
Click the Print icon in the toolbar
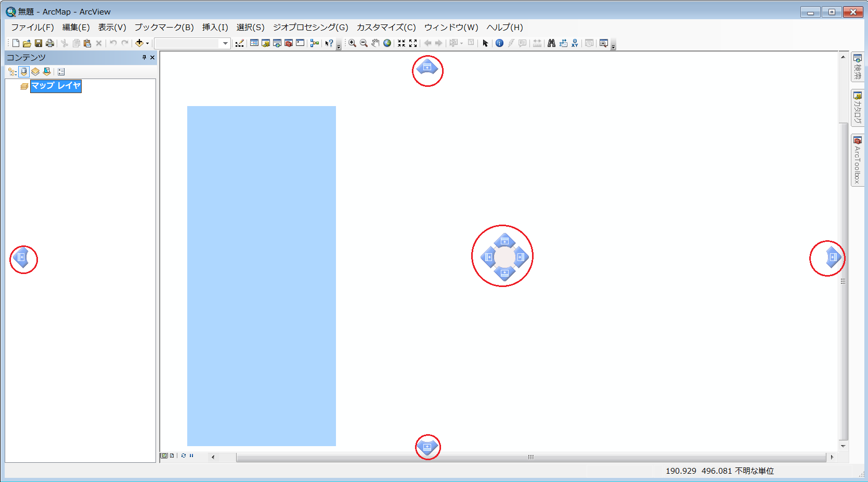click(x=50, y=43)
